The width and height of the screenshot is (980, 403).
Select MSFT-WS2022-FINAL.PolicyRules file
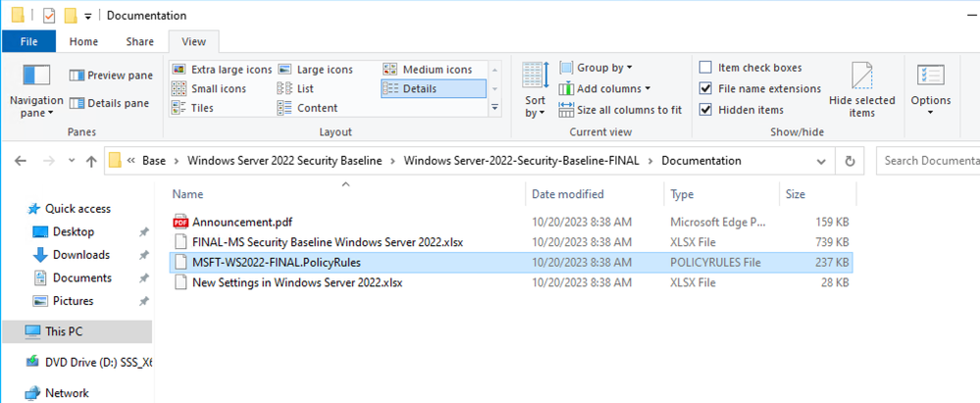511,263
